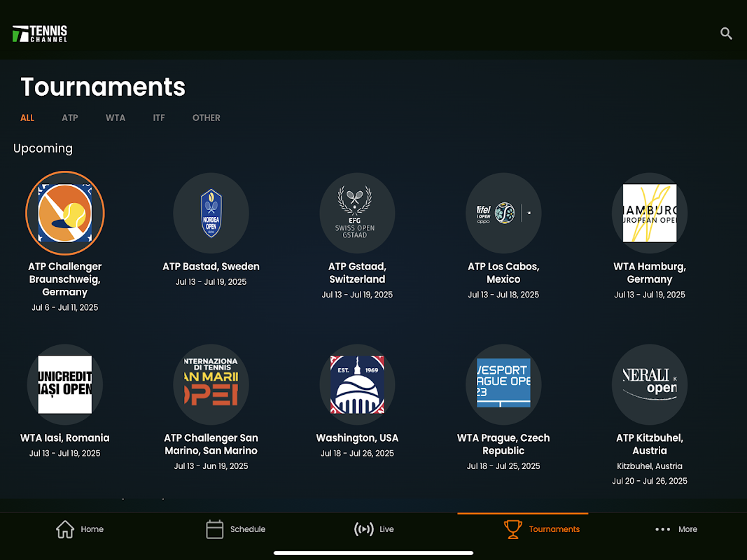The height and width of the screenshot is (560, 747).
Task: Open ATP Los Cabos, Mexico title
Action: click(503, 273)
